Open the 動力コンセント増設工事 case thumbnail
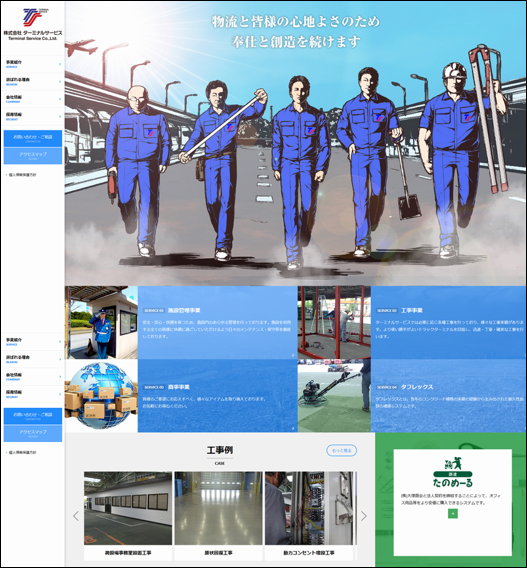The height and width of the screenshot is (568, 527). [x=309, y=516]
